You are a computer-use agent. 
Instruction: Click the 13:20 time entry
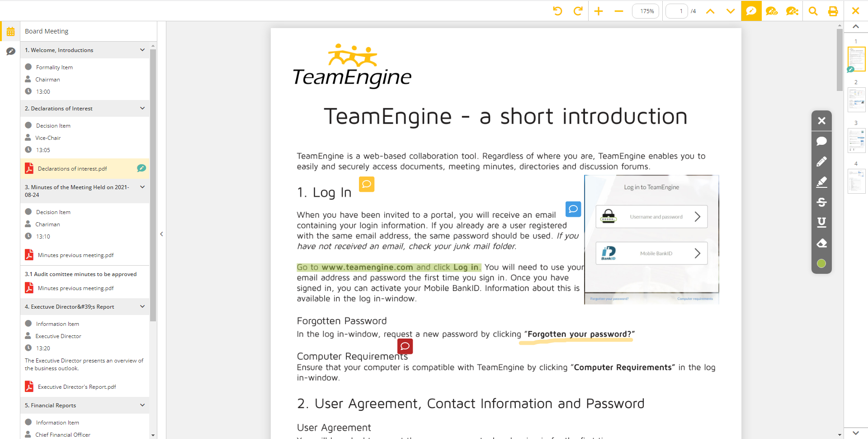pyautogui.click(x=43, y=348)
